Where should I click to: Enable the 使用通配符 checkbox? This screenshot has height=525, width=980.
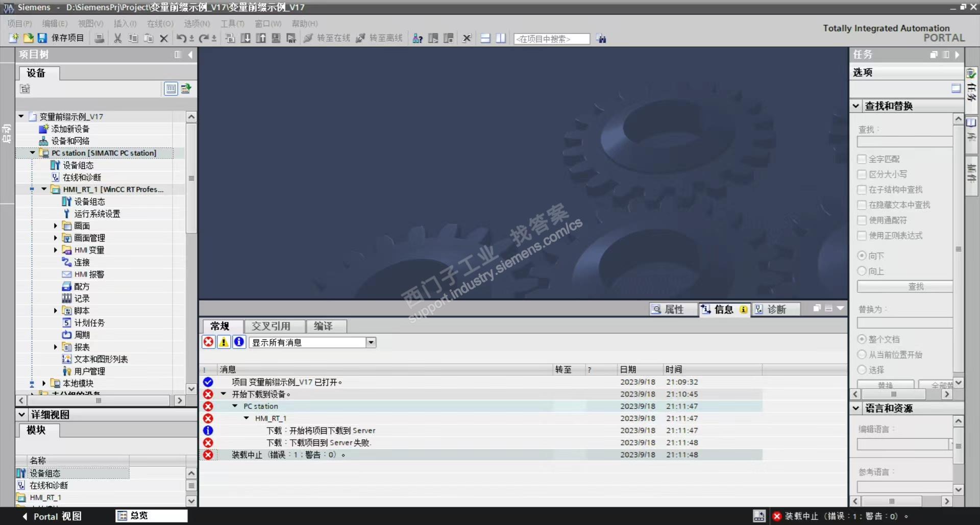(862, 220)
